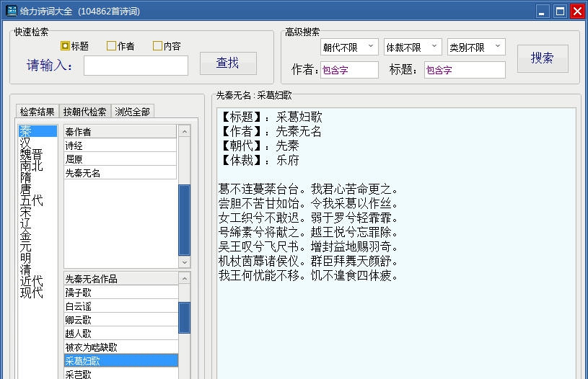Minimize the 给力诗词大全 window

tap(542, 12)
